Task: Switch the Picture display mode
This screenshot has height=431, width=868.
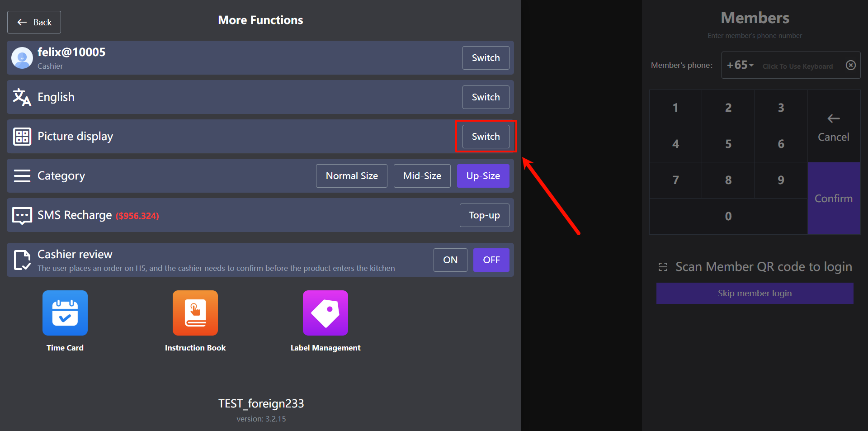Action: (x=486, y=137)
